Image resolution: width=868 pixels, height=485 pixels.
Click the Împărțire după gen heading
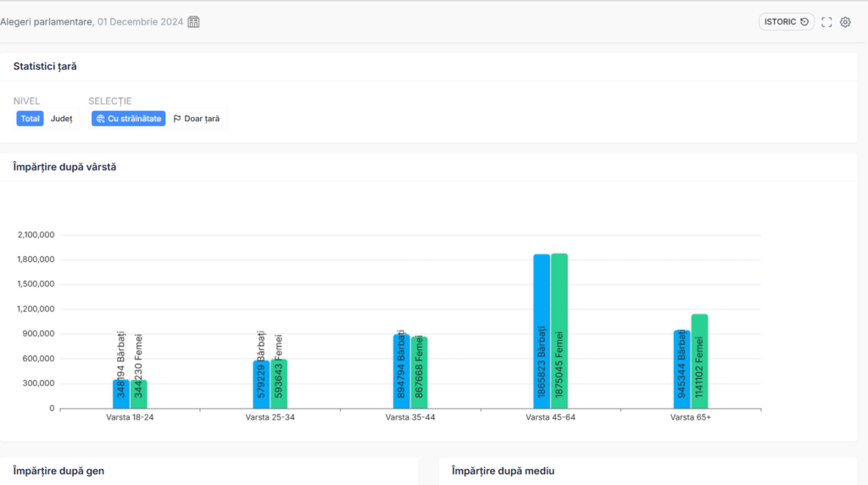(x=58, y=471)
